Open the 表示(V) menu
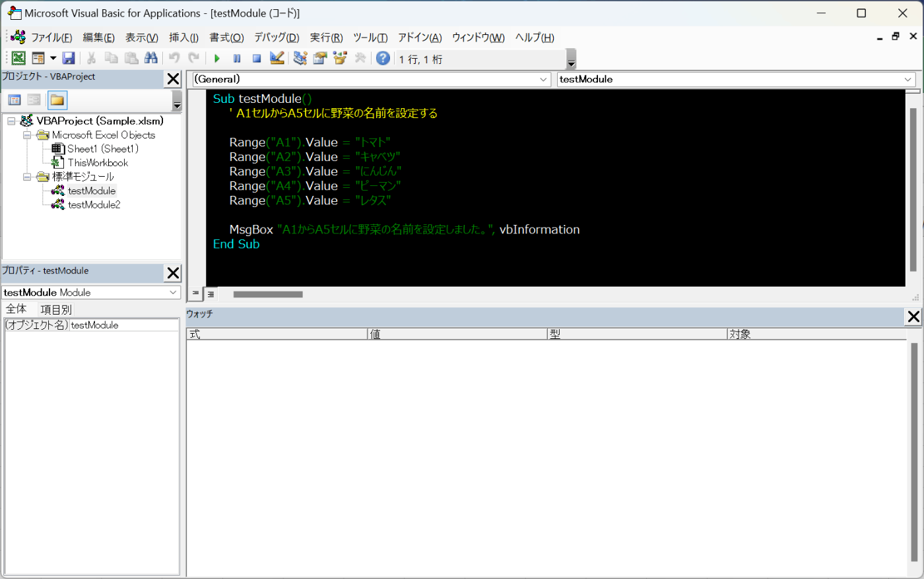Image resolution: width=924 pixels, height=579 pixels. pos(142,38)
